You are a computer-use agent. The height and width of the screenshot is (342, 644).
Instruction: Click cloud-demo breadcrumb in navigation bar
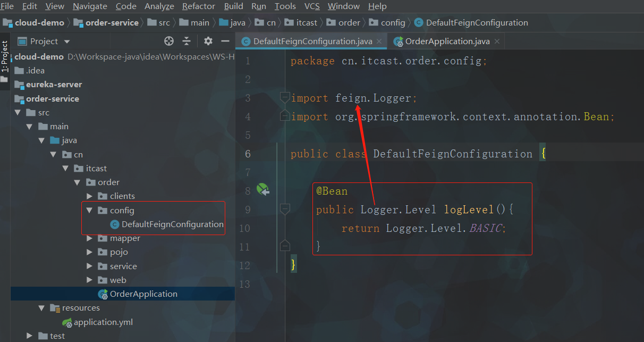pos(34,22)
